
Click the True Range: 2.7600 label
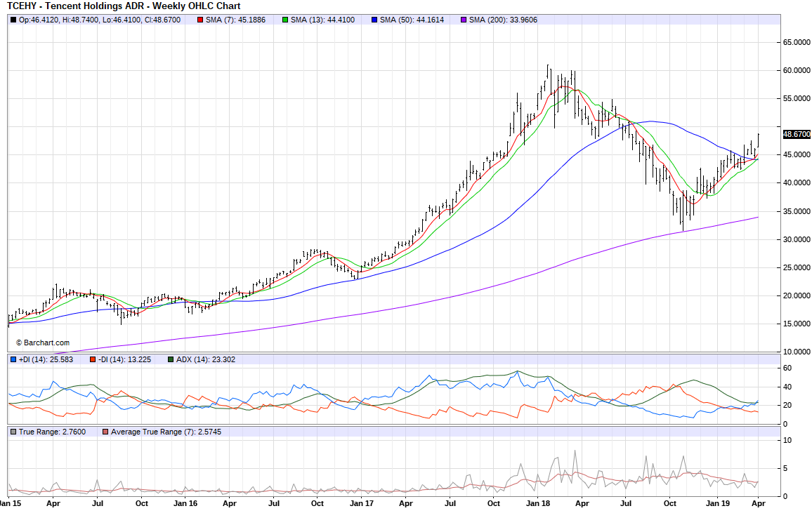(52, 432)
